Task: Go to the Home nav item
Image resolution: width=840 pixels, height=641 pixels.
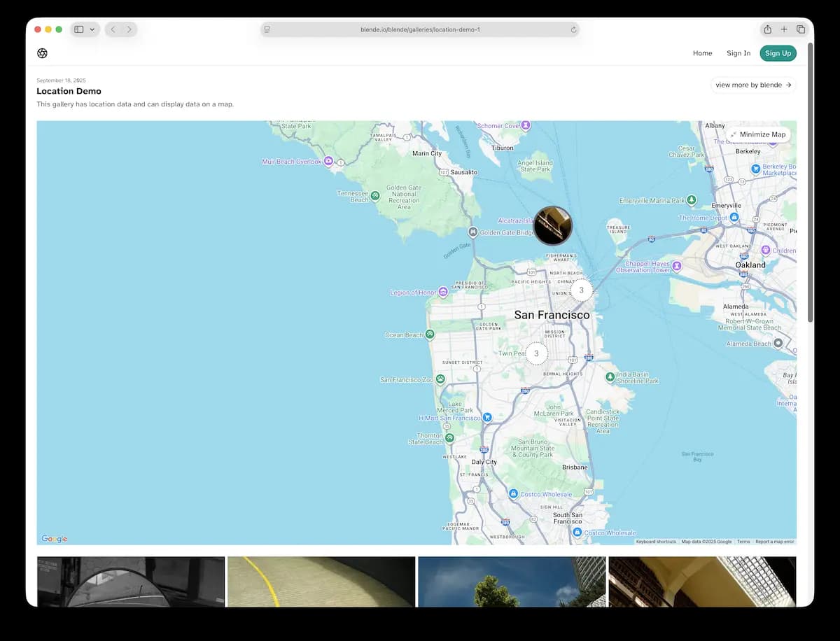Action: coord(702,53)
